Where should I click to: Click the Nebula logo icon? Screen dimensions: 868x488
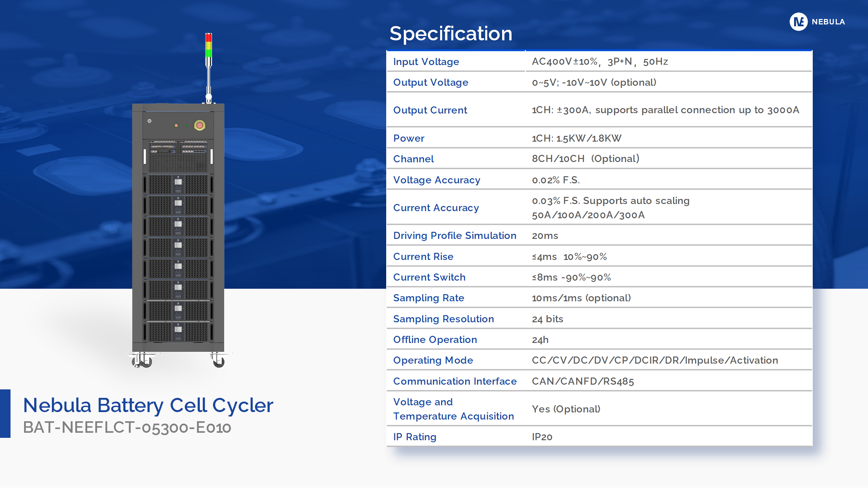click(x=798, y=22)
